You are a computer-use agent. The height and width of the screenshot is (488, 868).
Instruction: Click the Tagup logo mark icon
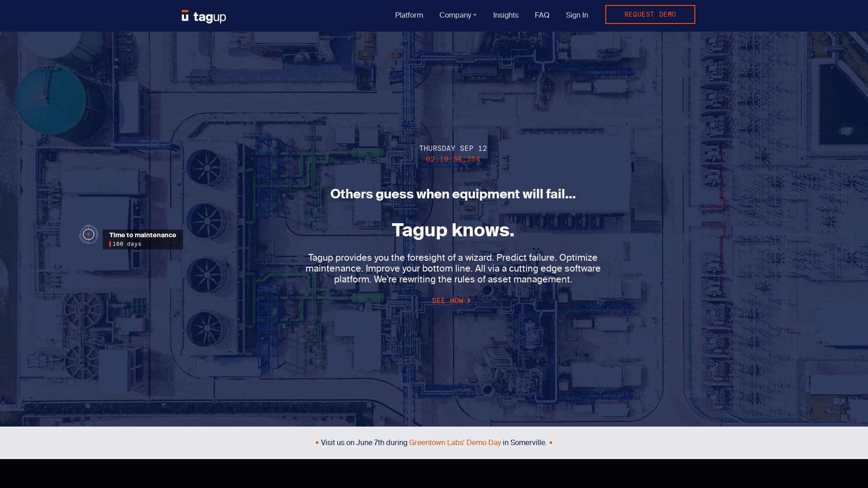185,16
